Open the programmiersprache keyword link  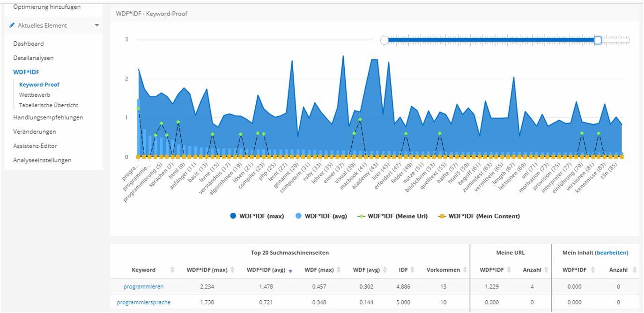pyautogui.click(x=143, y=302)
